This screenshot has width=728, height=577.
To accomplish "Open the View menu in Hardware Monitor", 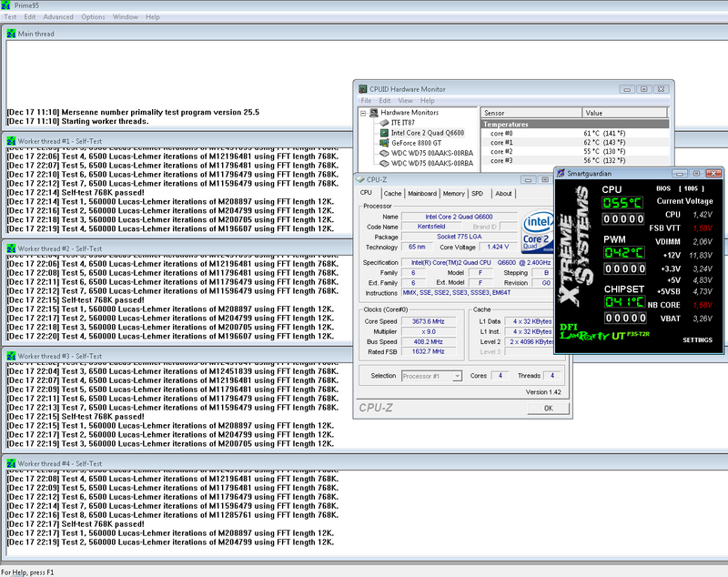I will click(x=405, y=101).
